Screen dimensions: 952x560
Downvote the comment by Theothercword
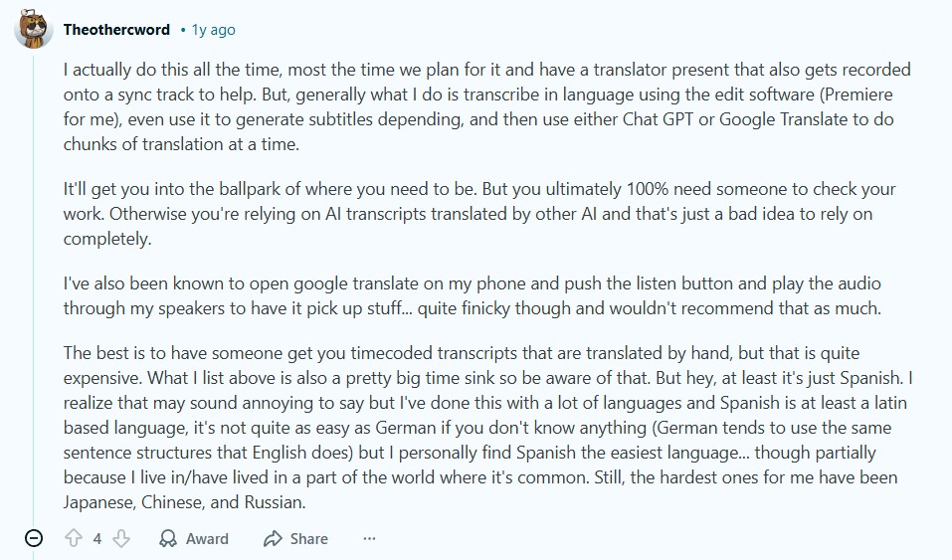point(121,538)
